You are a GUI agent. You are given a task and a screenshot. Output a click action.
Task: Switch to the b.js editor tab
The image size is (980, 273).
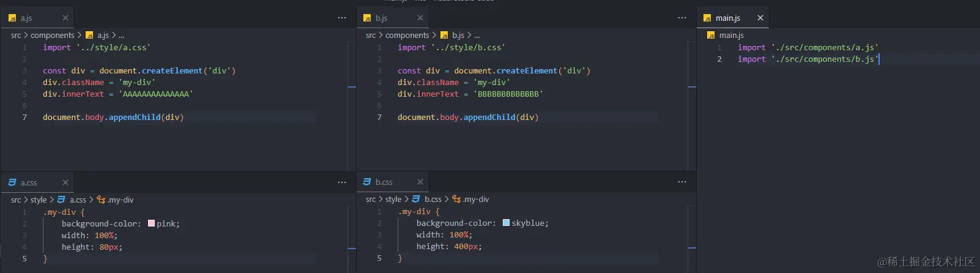pos(392,18)
